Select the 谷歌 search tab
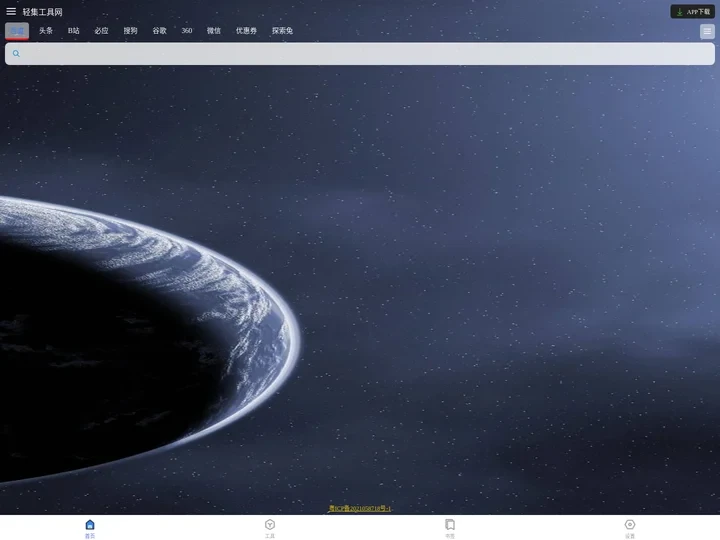Screen dimensions: 720x540 [159, 31]
